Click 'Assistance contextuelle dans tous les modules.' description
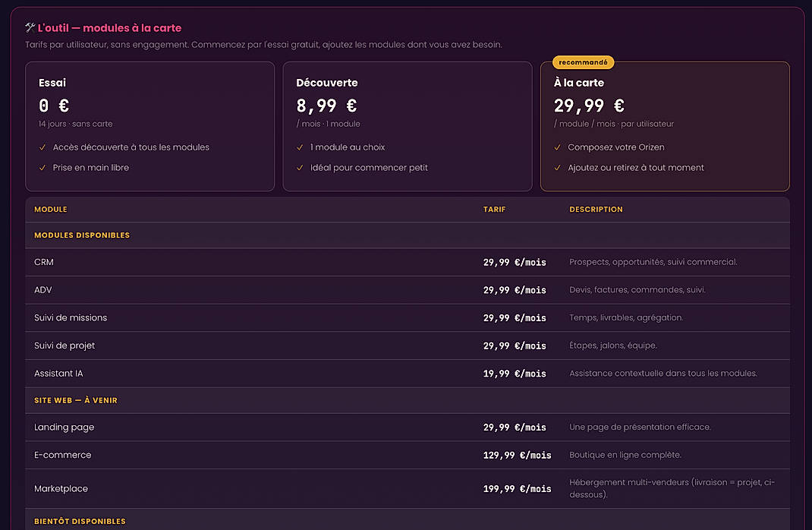Viewport: 812px width, 530px height. pos(663,374)
